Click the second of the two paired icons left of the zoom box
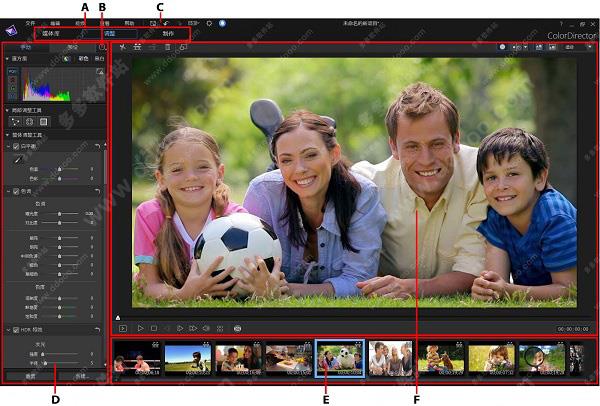The image size is (600, 406). point(552,47)
